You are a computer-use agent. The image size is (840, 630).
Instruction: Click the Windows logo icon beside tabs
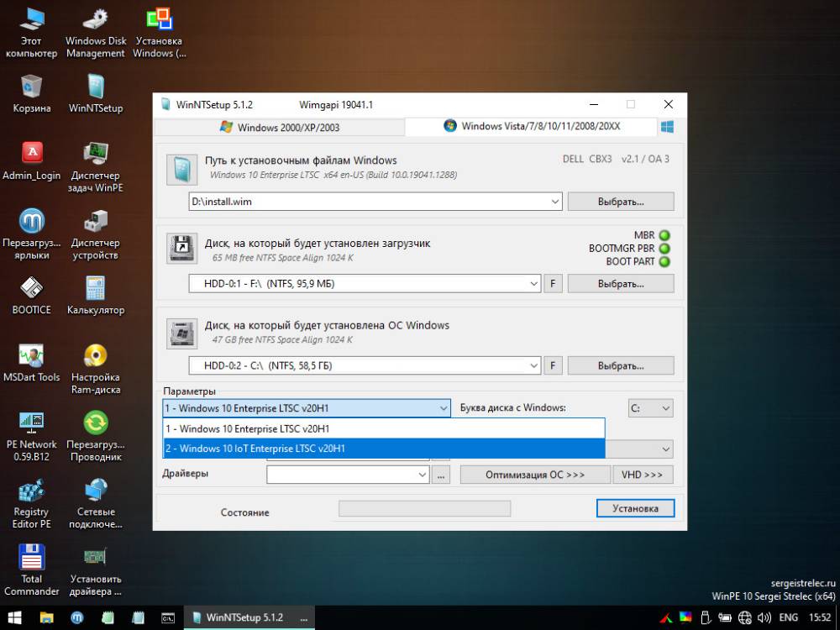tap(667, 127)
